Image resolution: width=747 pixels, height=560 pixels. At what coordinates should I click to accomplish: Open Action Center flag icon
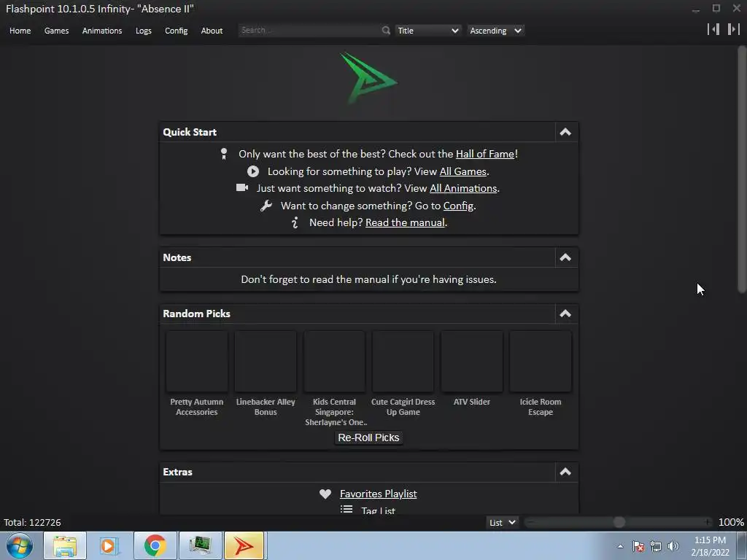click(x=638, y=546)
